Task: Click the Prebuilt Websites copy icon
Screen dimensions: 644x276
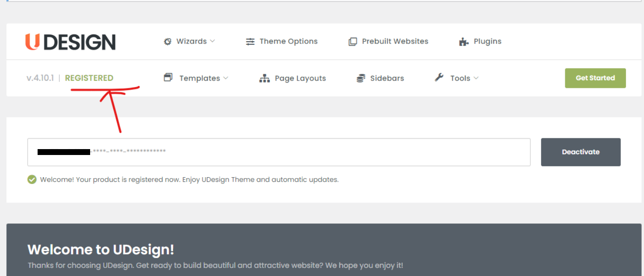Action: click(x=353, y=42)
